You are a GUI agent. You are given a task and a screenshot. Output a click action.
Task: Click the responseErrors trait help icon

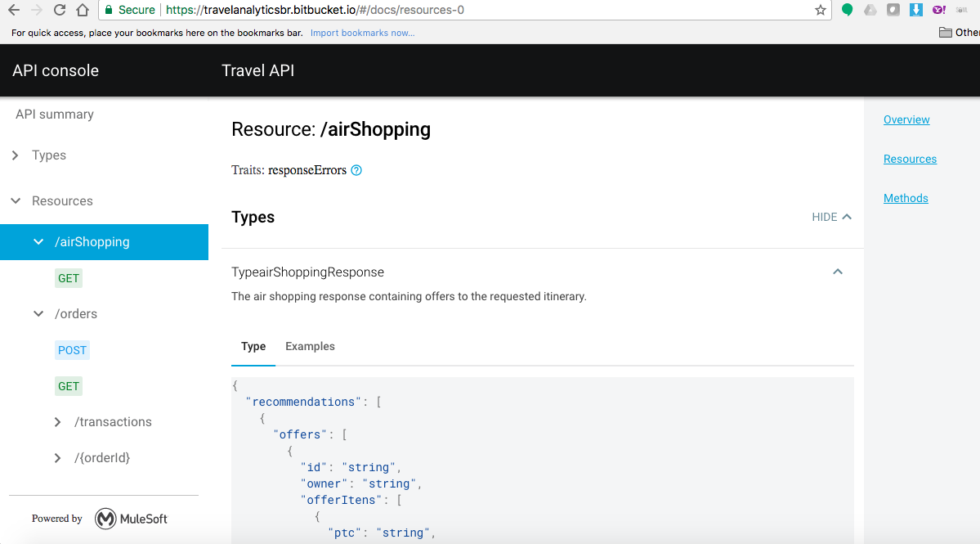pos(356,170)
